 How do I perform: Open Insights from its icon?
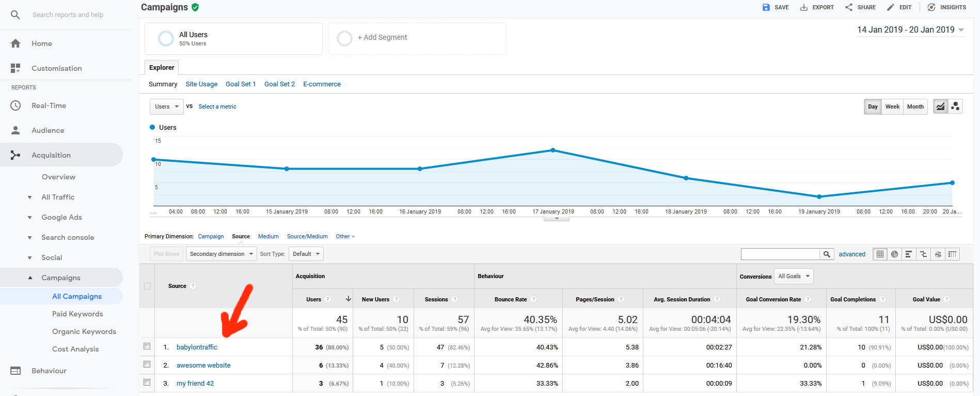pos(931,7)
